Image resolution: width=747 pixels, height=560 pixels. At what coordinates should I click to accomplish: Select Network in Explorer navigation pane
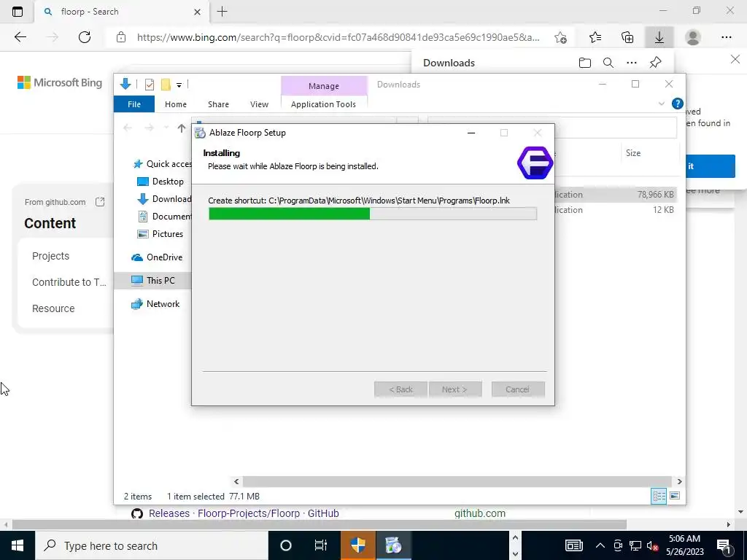pos(156,304)
